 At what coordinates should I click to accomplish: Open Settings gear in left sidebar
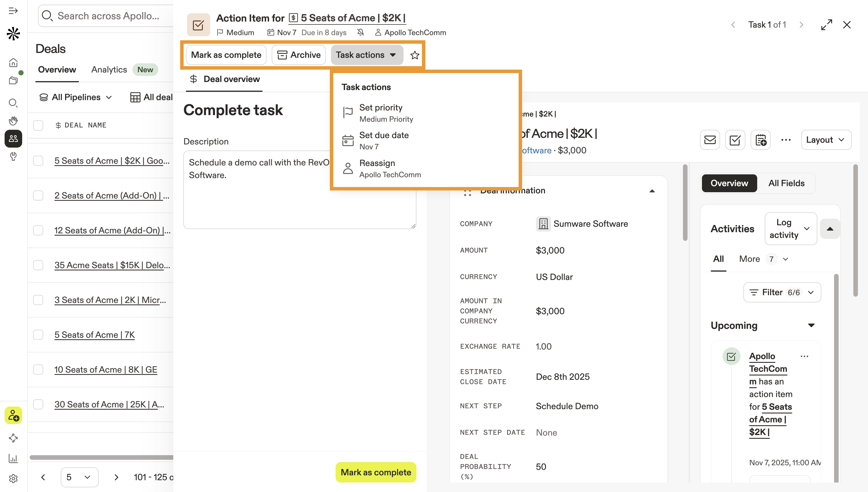(x=13, y=478)
